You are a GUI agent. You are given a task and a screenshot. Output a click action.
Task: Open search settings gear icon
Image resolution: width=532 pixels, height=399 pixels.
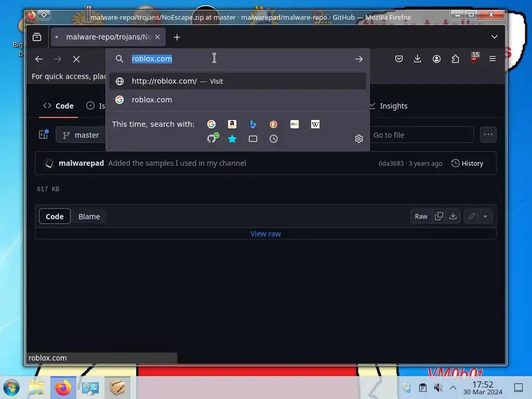[x=359, y=139]
